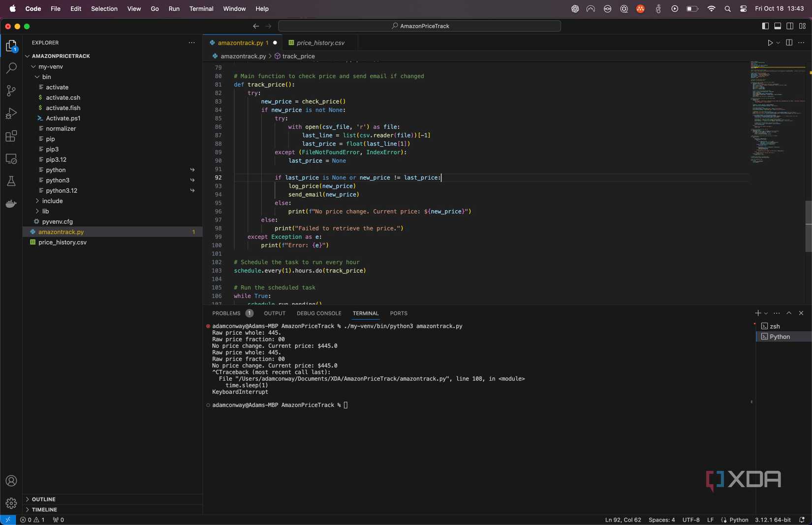
Task: Open the Run and Debug view icon
Action: point(11,114)
